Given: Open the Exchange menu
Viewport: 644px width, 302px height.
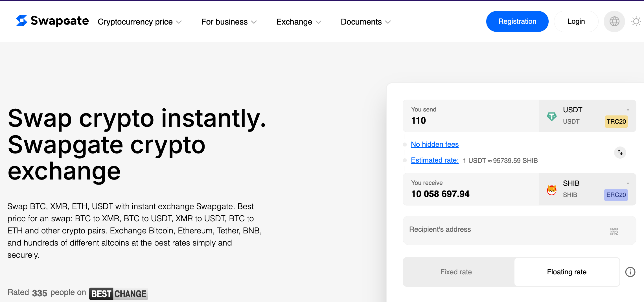Looking at the screenshot, I should [299, 22].
